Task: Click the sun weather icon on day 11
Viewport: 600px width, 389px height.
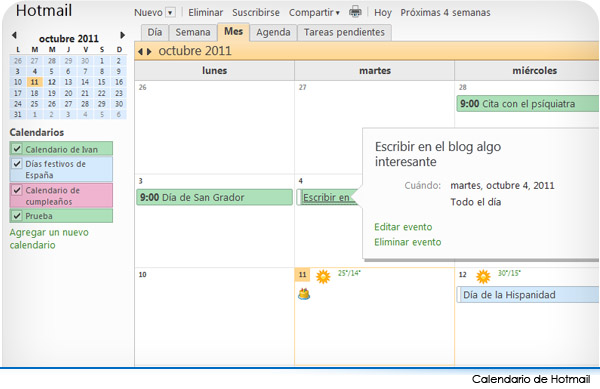Action: (x=323, y=276)
